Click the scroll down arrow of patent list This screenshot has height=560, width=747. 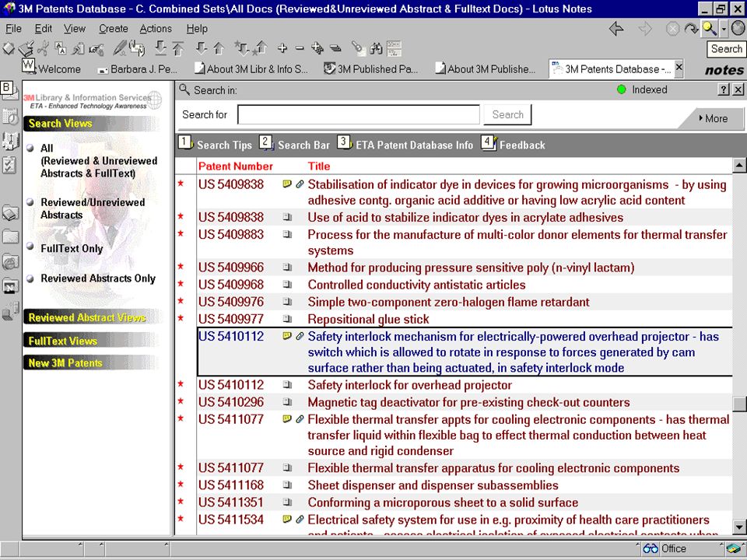point(739,527)
